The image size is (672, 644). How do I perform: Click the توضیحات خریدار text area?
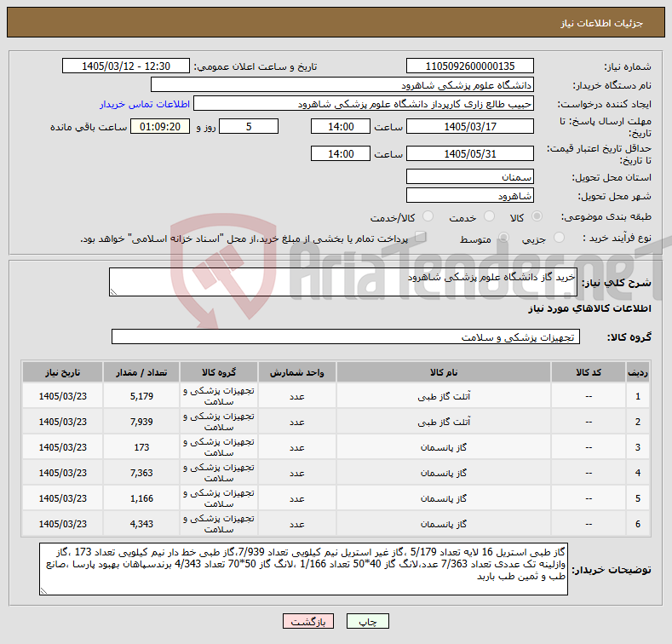click(x=303, y=569)
